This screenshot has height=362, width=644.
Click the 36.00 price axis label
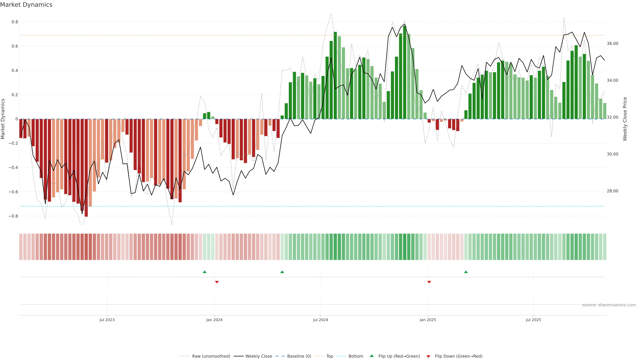(612, 43)
